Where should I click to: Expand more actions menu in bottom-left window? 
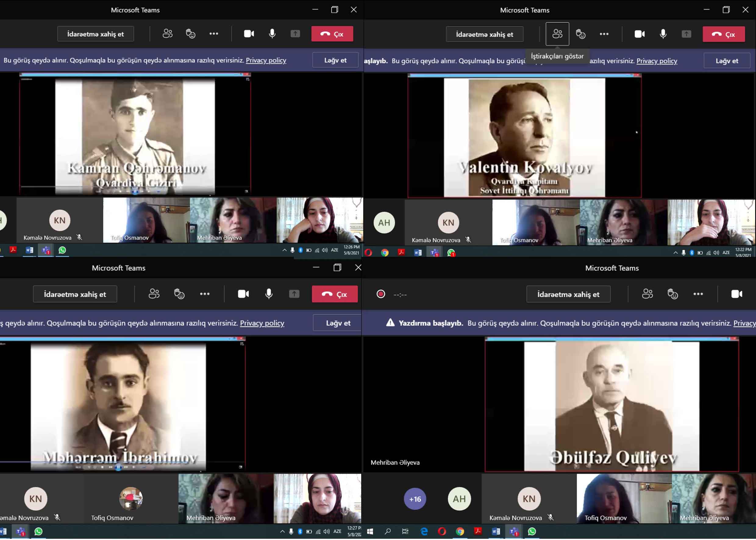(x=205, y=293)
